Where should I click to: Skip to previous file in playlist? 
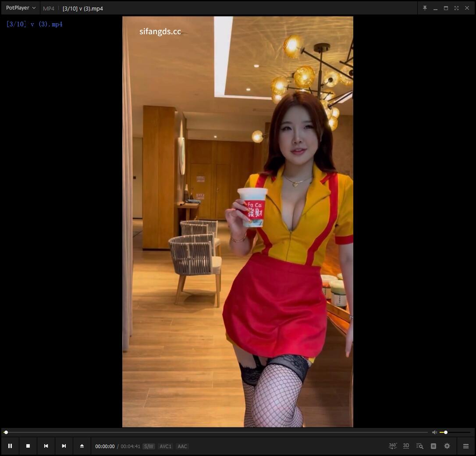(46, 446)
